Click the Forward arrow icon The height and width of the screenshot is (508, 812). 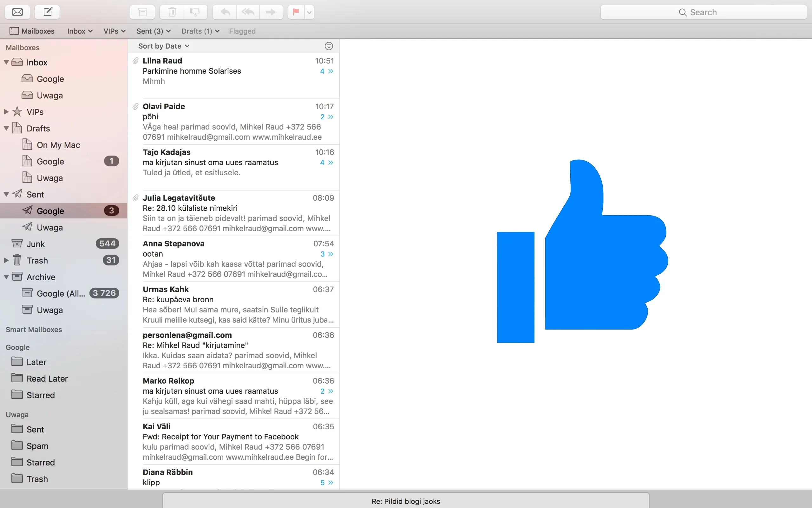point(271,12)
